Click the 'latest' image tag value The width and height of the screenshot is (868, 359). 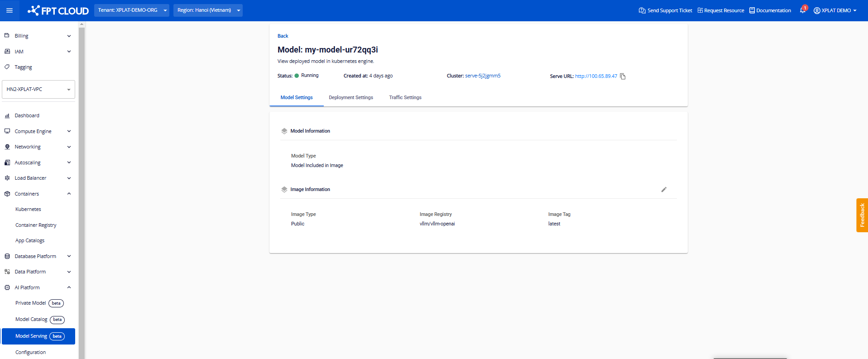[554, 224]
